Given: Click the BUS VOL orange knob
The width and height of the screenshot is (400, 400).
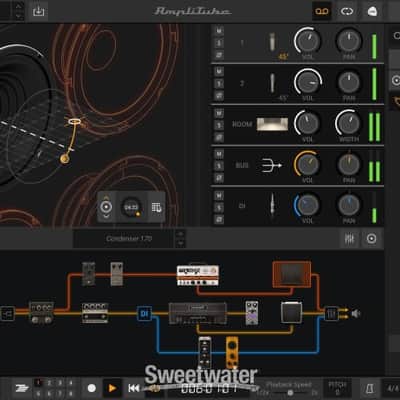Looking at the screenshot, I should coord(307,164).
